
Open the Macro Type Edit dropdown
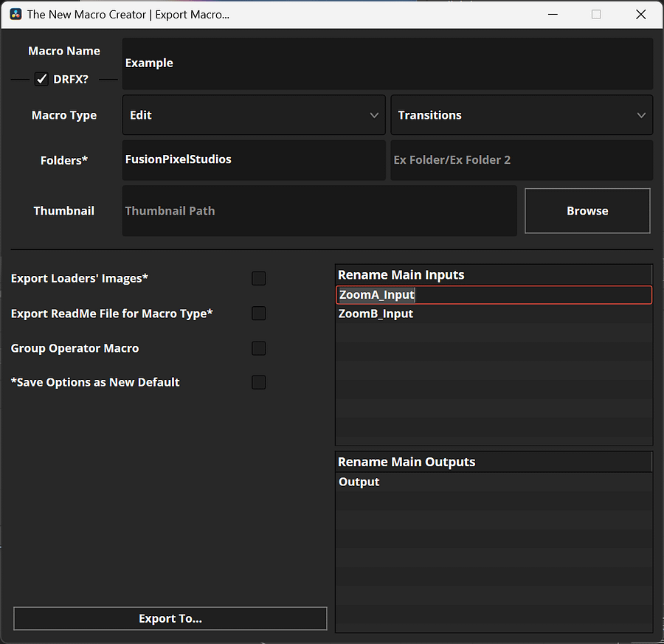click(x=254, y=115)
